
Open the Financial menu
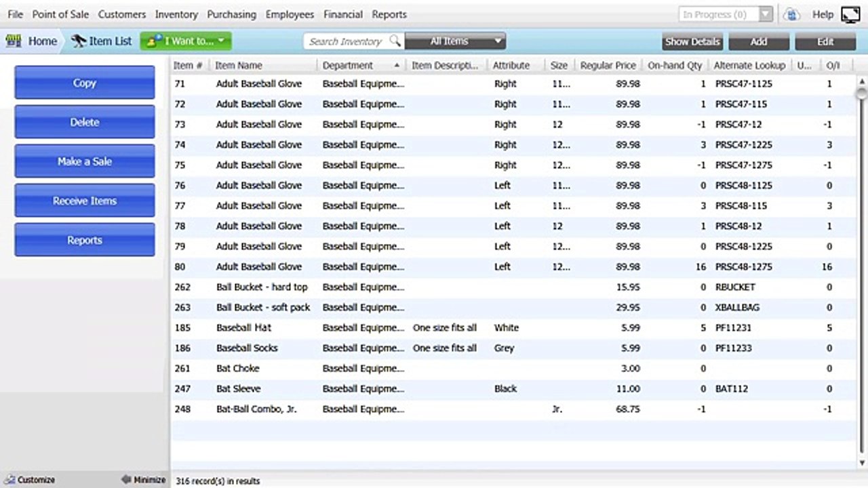343,14
